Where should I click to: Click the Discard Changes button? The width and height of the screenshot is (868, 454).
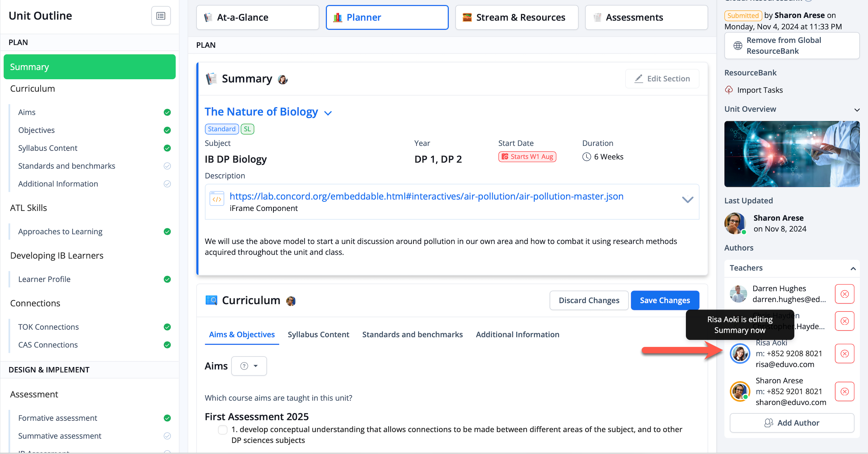tap(589, 300)
